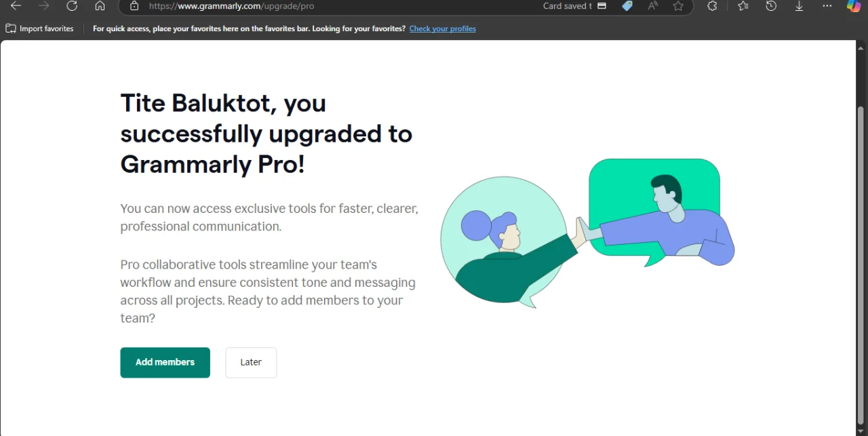This screenshot has width=868, height=436.
Task: Click the high-five illustration
Action: click(x=587, y=234)
